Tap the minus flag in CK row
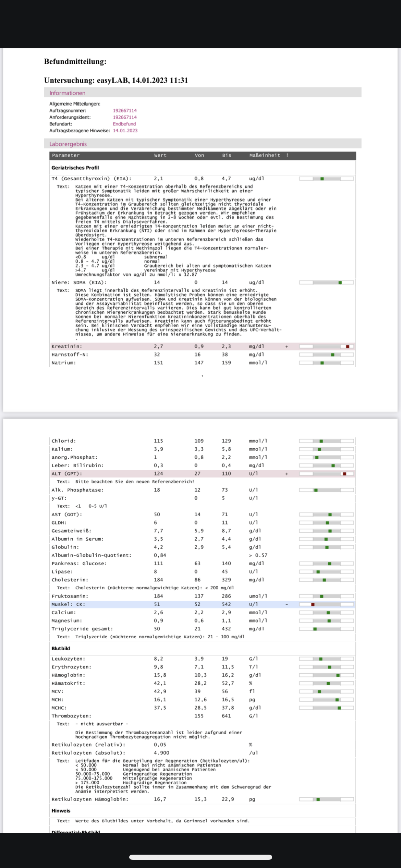 pyautogui.click(x=287, y=604)
